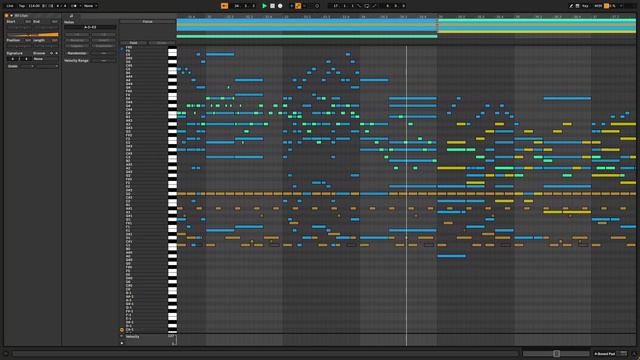Toggle the metronome
Screen dimensions: 640x360
[73, 6]
